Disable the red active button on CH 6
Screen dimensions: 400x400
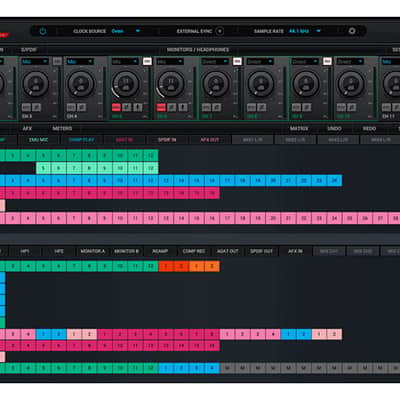[x=161, y=107]
